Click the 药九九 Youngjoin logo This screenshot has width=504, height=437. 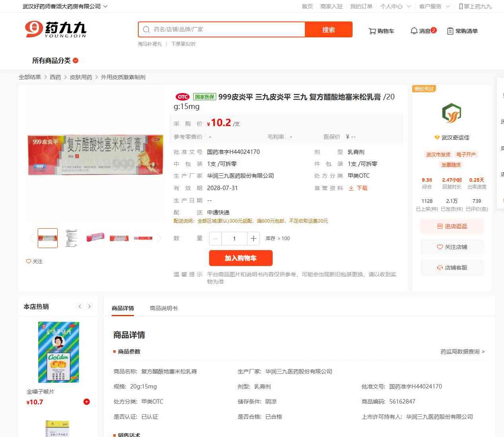(56, 29)
